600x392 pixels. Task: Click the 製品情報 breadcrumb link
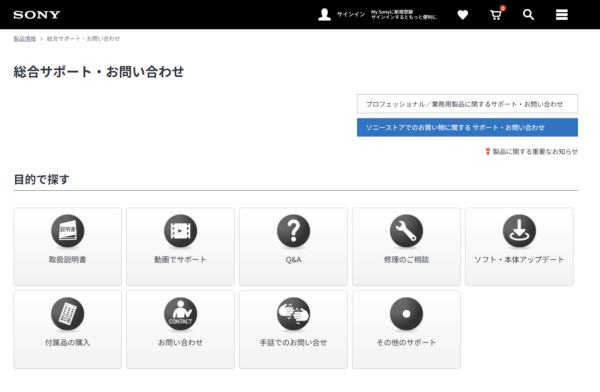click(x=24, y=39)
